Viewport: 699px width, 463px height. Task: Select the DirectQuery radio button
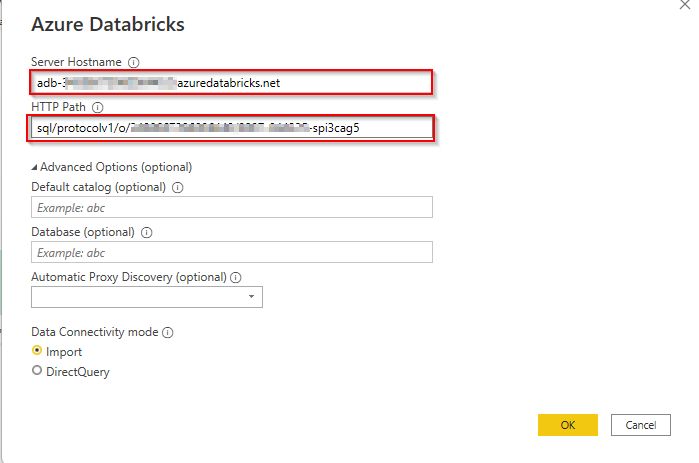click(37, 370)
